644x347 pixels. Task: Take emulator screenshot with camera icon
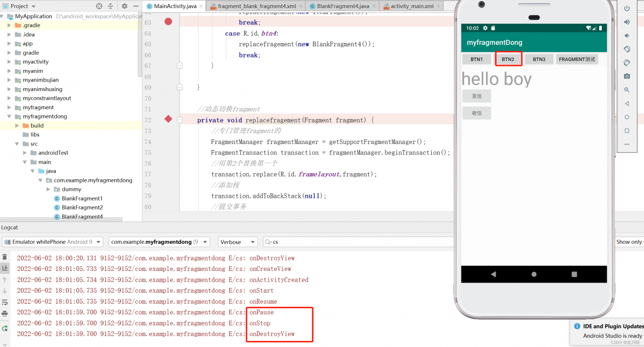click(x=627, y=77)
